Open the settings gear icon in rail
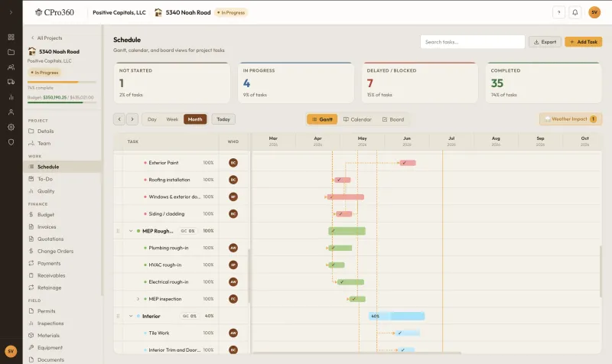The height and width of the screenshot is (364, 612). pos(11,127)
